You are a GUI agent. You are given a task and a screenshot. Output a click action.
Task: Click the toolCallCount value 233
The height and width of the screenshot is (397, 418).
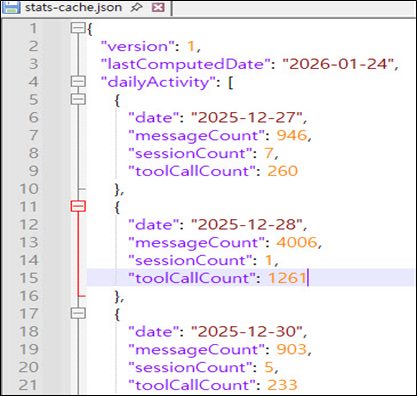[282, 385]
